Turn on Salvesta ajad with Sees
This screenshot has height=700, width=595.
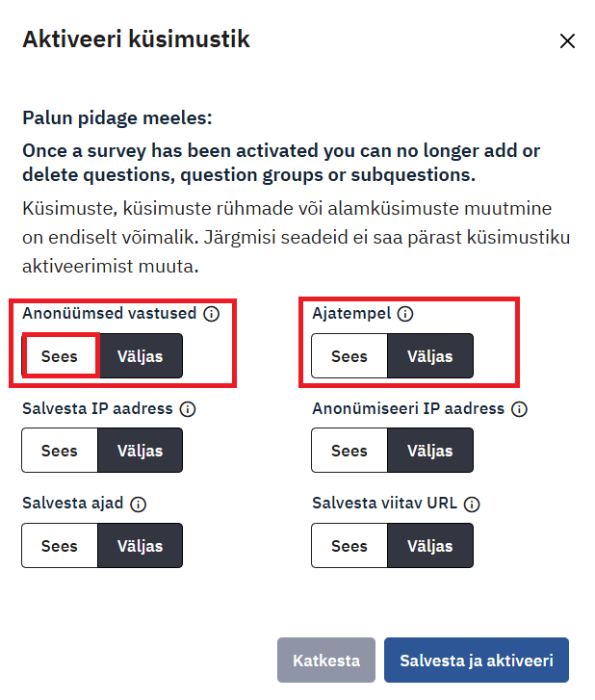(x=60, y=546)
